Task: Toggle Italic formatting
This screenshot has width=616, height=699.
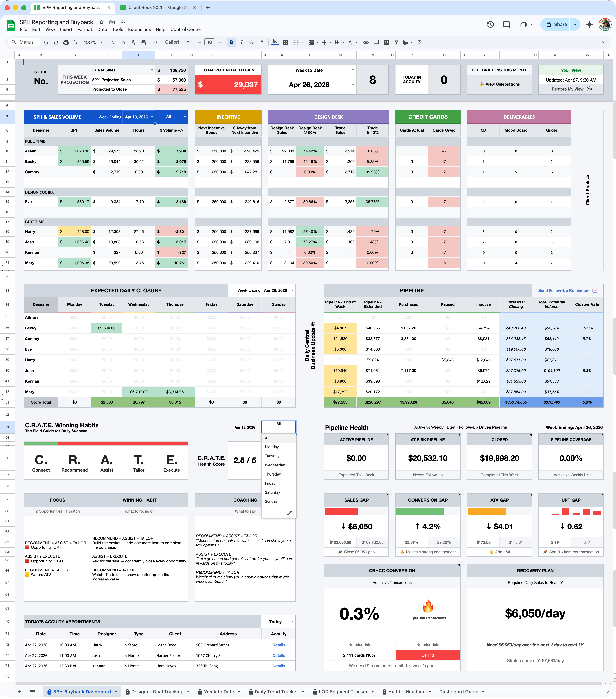Action: (242, 42)
